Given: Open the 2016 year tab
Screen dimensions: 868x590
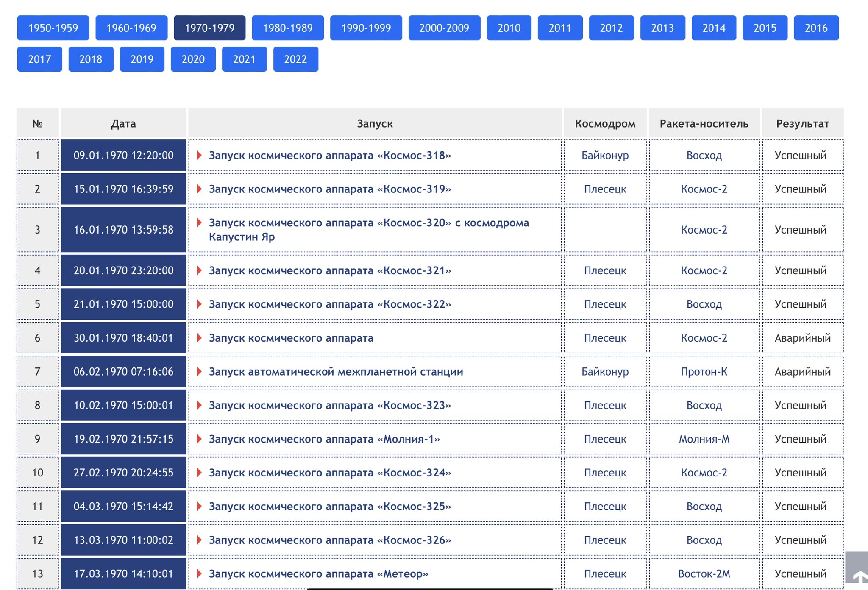Looking at the screenshot, I should pyautogui.click(x=816, y=28).
